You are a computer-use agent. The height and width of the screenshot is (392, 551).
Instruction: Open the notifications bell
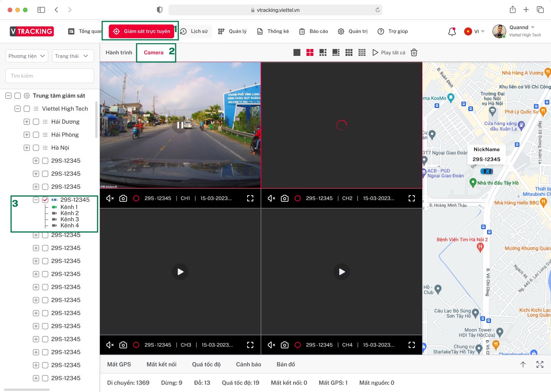(452, 31)
